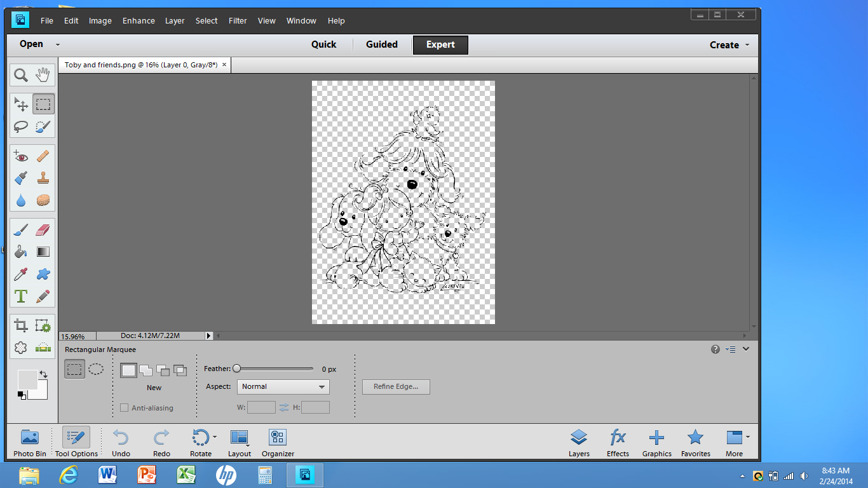Click the Open button
This screenshot has height=488, width=868.
click(x=32, y=44)
